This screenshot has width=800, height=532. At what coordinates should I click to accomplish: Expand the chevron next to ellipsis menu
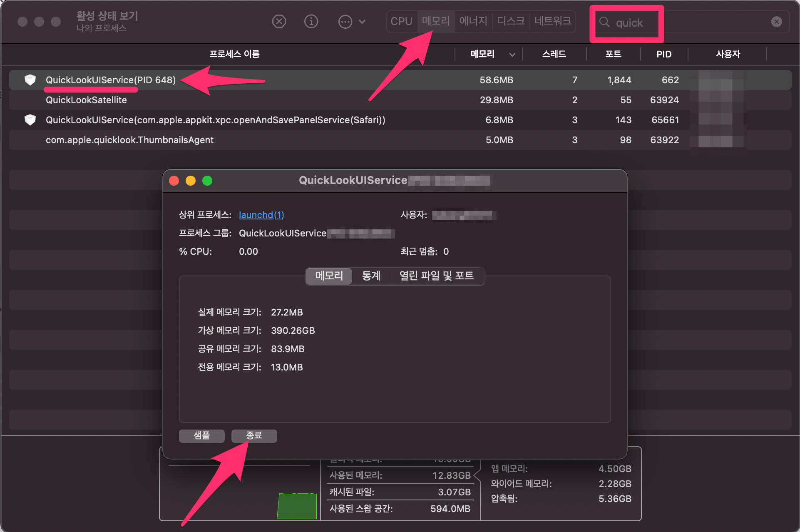[362, 22]
